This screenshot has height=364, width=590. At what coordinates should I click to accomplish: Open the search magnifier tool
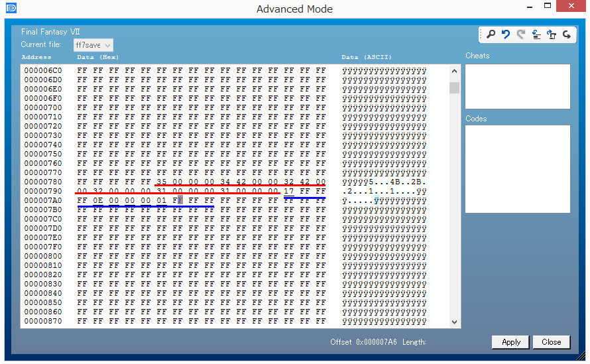pyautogui.click(x=491, y=34)
